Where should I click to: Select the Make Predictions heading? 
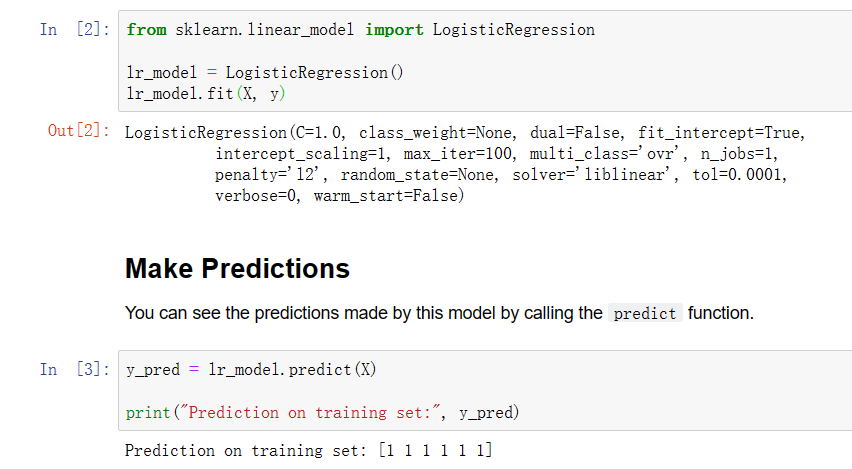[237, 268]
